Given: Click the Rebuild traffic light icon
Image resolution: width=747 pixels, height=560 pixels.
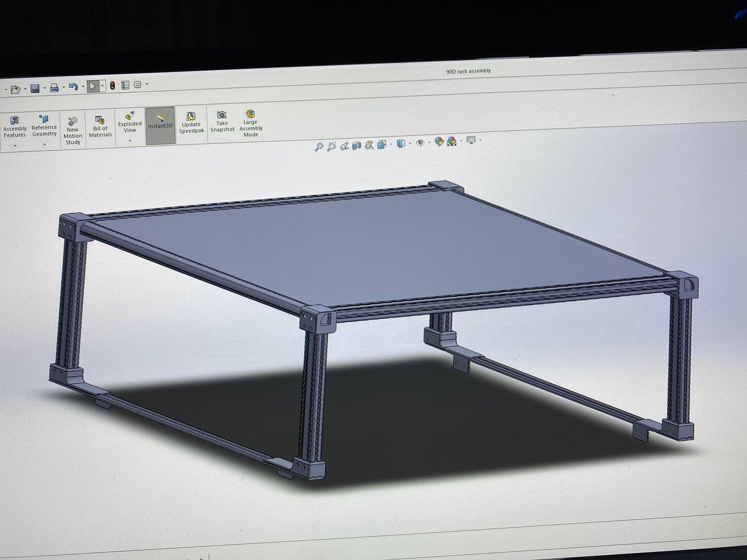Looking at the screenshot, I should [112, 86].
